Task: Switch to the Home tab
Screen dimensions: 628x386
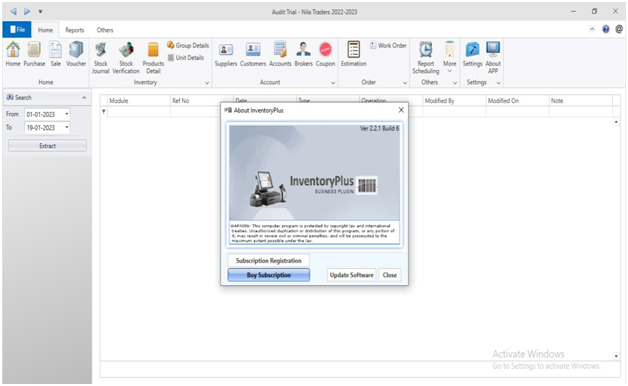Action: (45, 30)
